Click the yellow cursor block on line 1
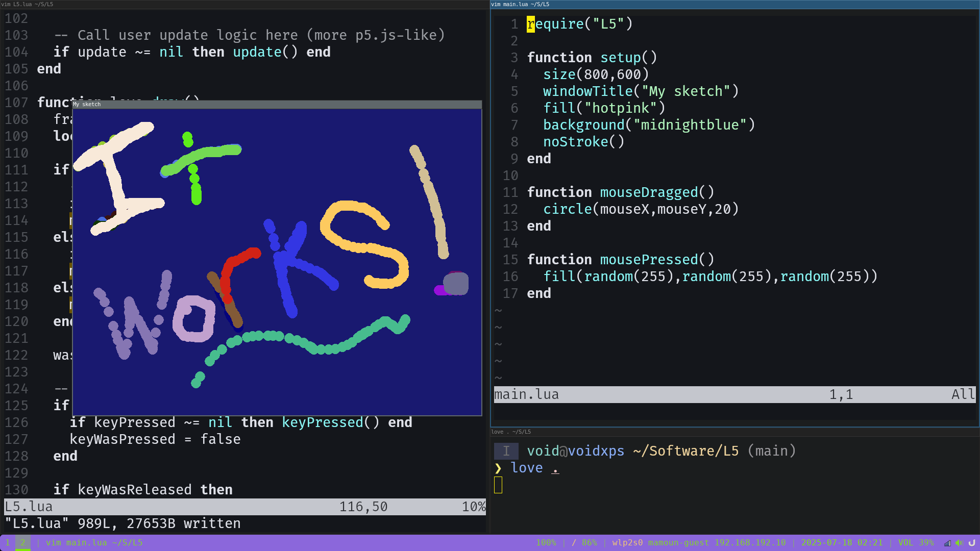 [x=531, y=24]
